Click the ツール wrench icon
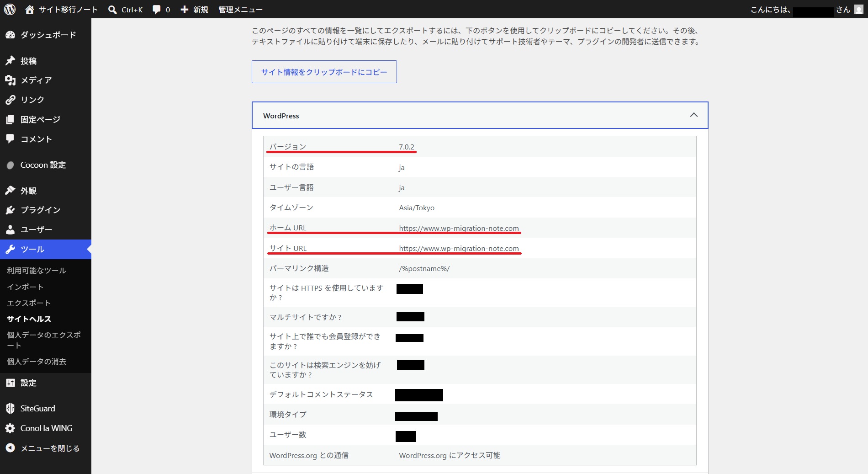This screenshot has height=474, width=868. click(x=10, y=249)
